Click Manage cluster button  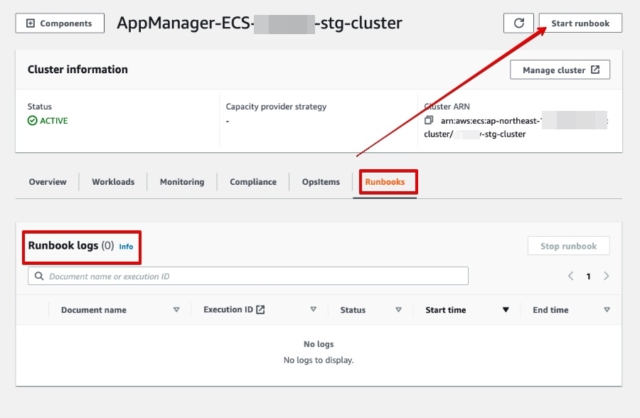pyautogui.click(x=560, y=70)
